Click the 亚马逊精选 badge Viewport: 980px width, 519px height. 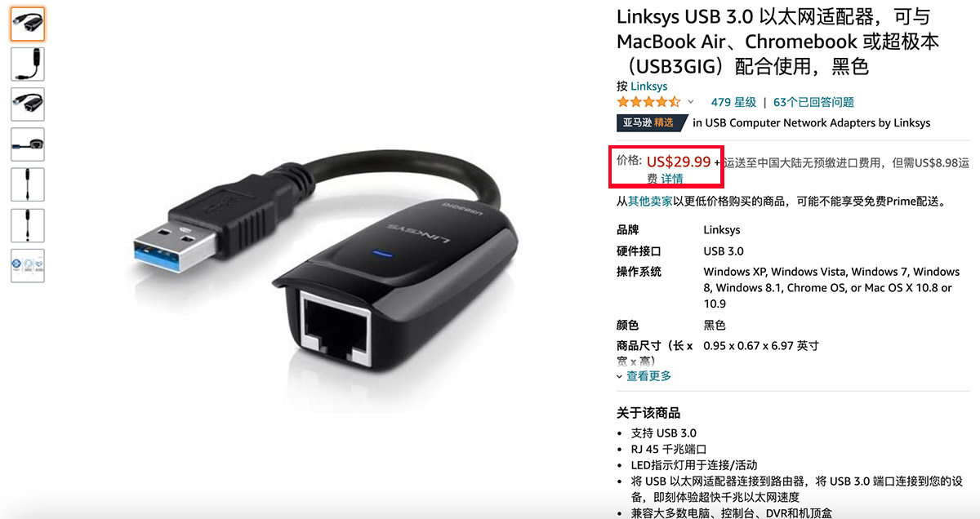(648, 122)
